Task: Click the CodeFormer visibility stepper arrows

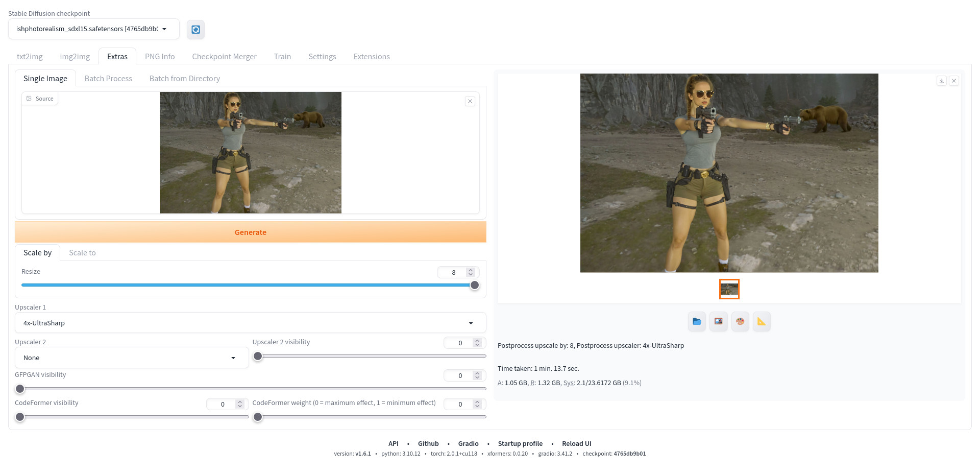Action: [240, 404]
